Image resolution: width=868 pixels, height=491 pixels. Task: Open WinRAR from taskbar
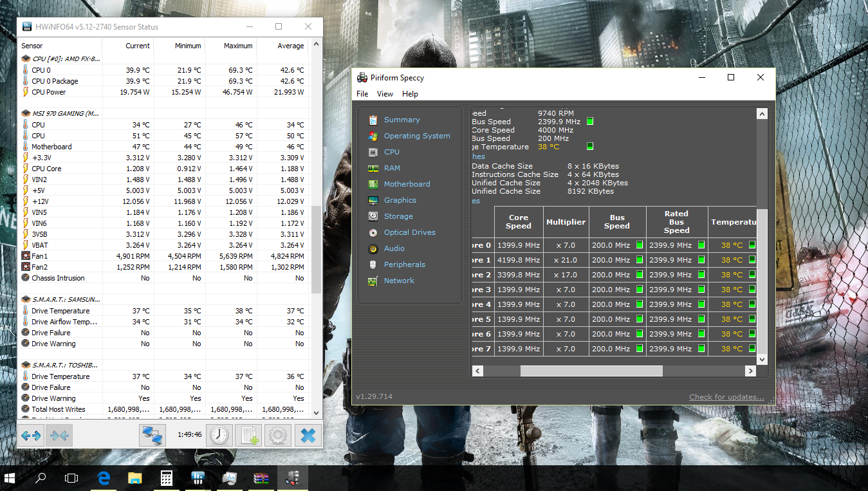[x=261, y=478]
